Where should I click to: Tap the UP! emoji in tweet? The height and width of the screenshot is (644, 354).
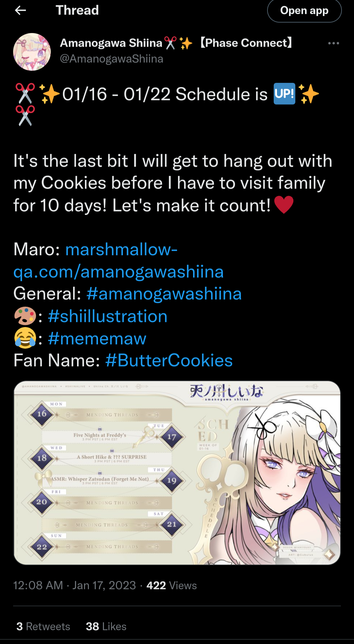[x=285, y=94]
